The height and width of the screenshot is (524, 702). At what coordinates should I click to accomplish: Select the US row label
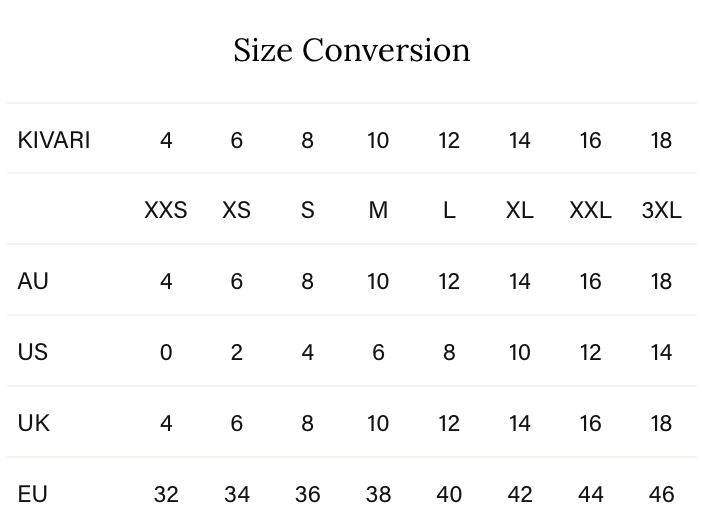point(33,352)
